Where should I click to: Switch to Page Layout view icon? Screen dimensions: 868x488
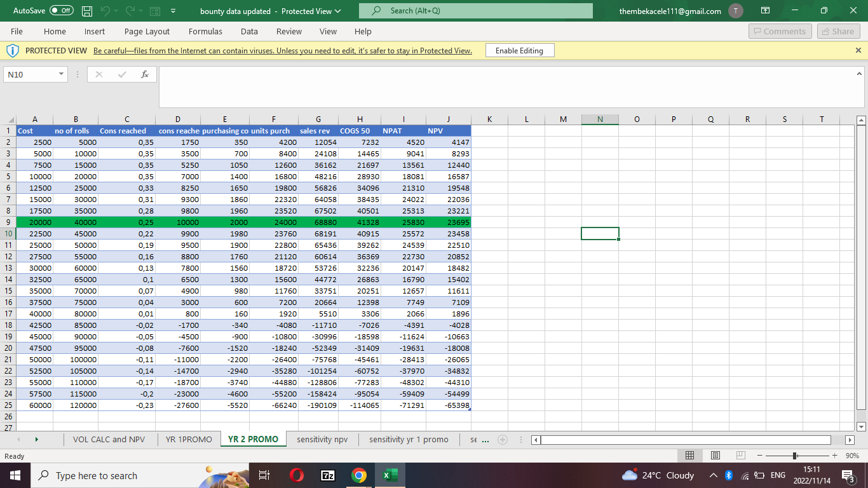715,456
